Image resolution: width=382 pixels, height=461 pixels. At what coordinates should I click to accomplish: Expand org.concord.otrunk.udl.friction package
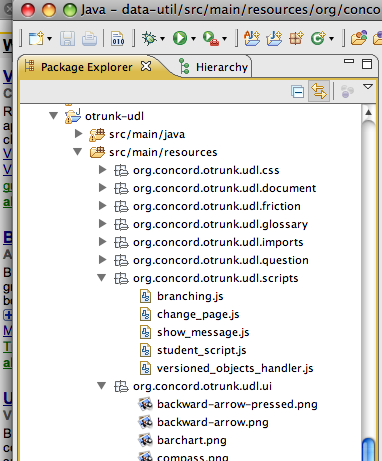pos(102,206)
